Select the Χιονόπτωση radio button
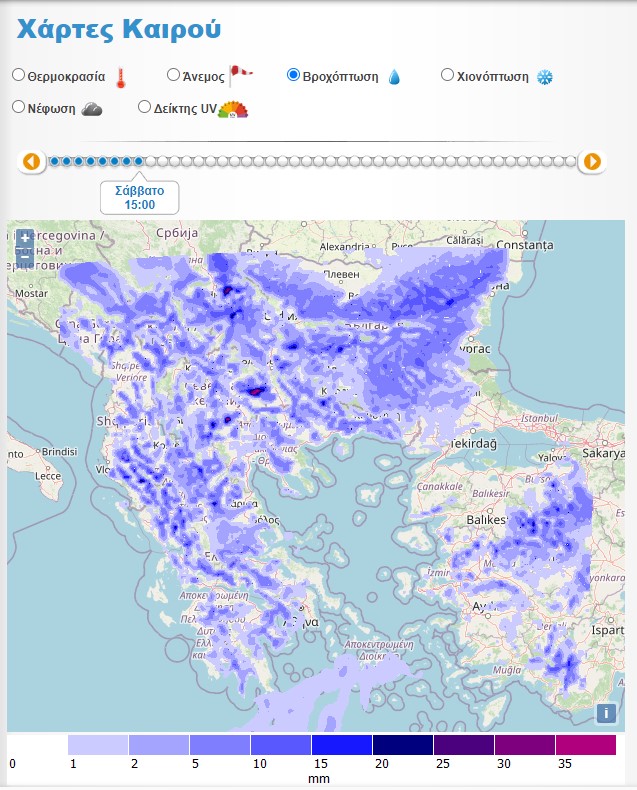 coord(448,74)
